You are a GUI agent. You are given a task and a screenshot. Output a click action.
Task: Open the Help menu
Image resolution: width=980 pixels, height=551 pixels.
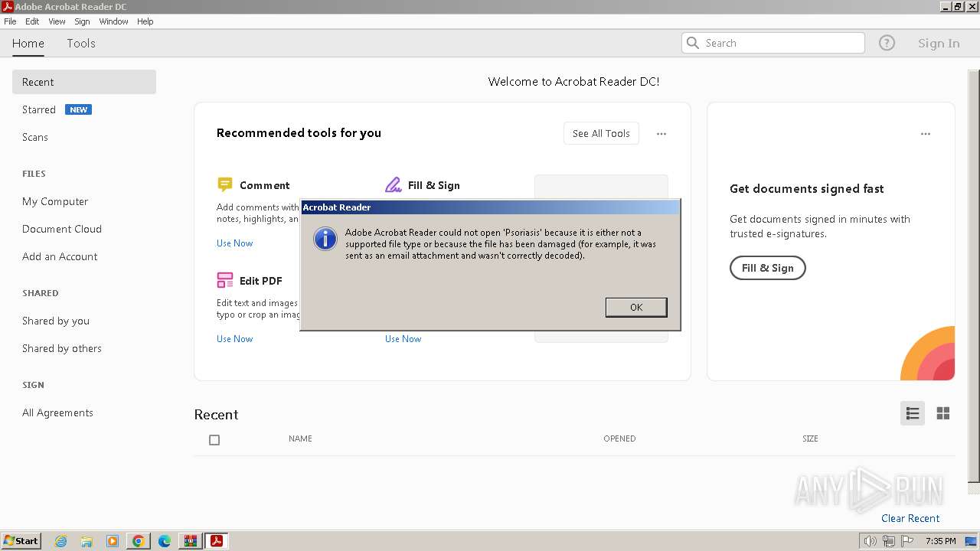point(145,21)
